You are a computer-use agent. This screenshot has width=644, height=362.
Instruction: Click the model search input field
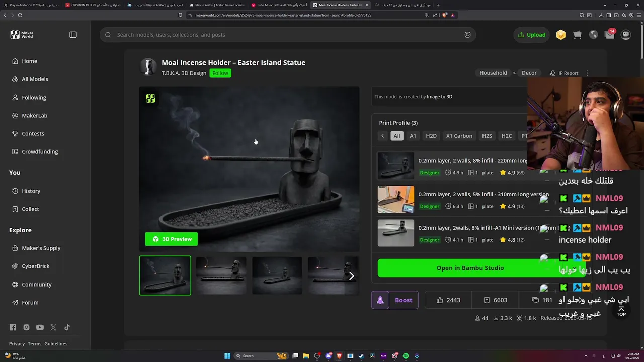(x=287, y=35)
